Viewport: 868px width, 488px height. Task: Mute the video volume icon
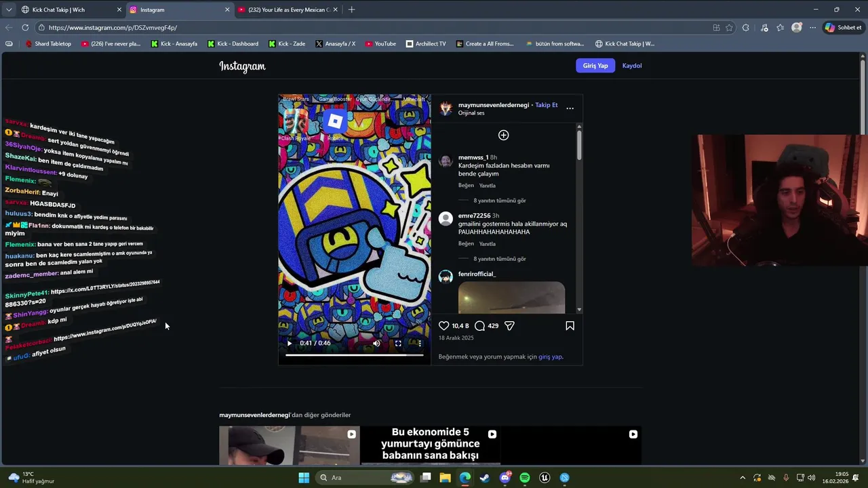pyautogui.click(x=376, y=343)
